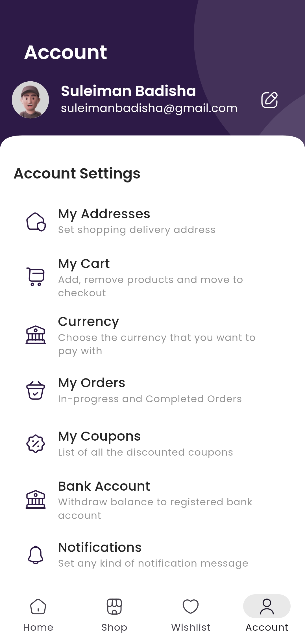
Task: Tap the edit profile pencil icon
Action: (269, 100)
